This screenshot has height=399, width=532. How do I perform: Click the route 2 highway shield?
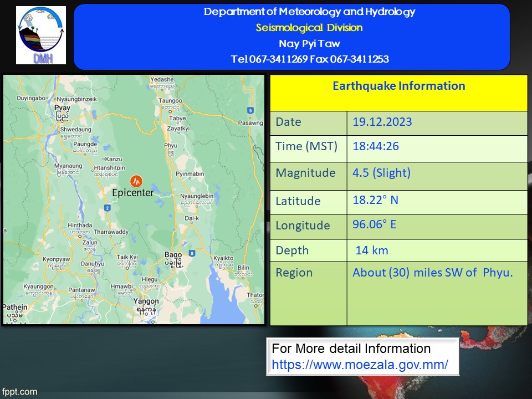pyautogui.click(x=107, y=208)
